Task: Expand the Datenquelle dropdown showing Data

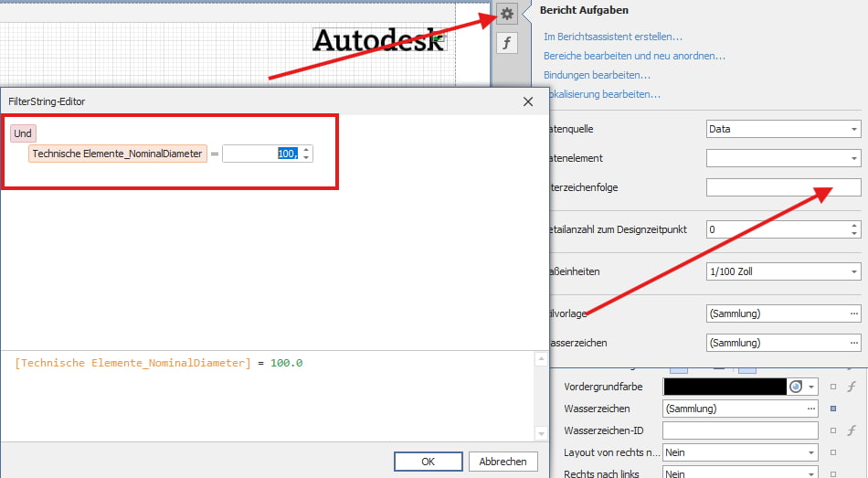Action: coord(783,129)
